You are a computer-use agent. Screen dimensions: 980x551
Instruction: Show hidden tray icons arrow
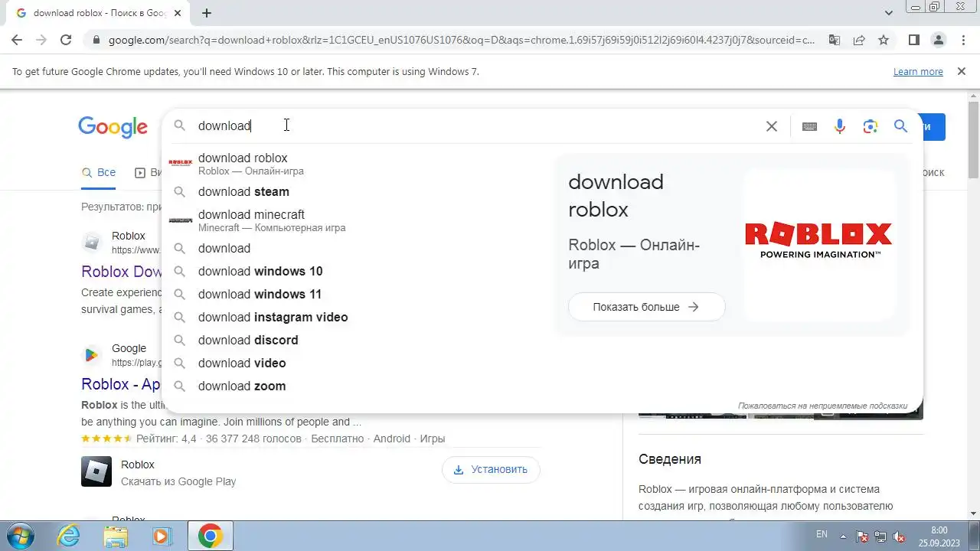(844, 536)
